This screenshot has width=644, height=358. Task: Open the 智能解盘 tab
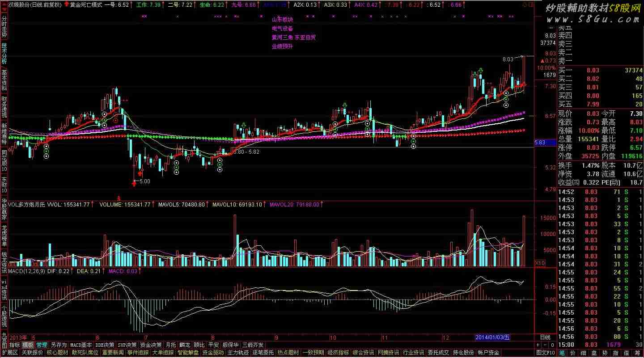[x=188, y=353]
